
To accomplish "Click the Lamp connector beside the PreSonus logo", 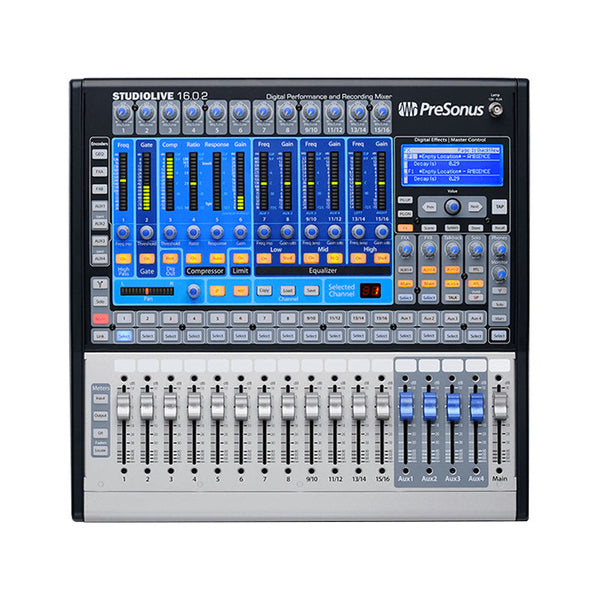I will click(x=496, y=110).
